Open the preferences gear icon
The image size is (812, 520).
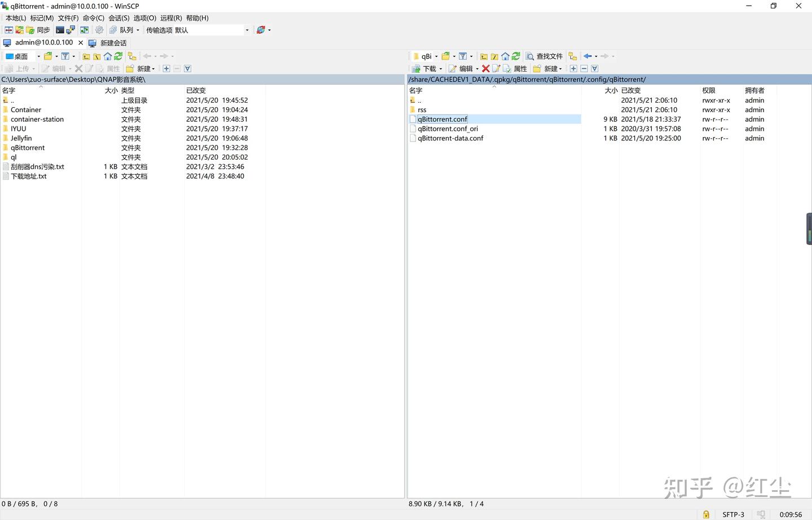(x=99, y=30)
